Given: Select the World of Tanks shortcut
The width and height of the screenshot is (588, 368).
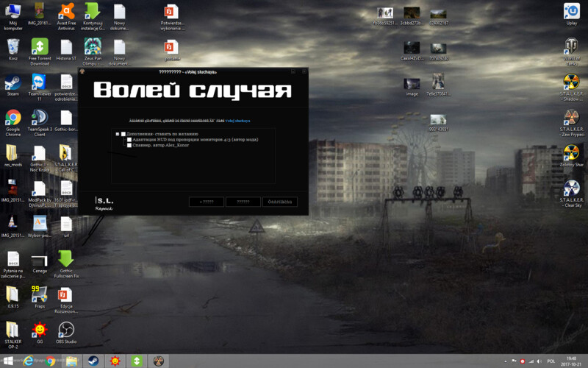Looking at the screenshot, I should tap(571, 46).
